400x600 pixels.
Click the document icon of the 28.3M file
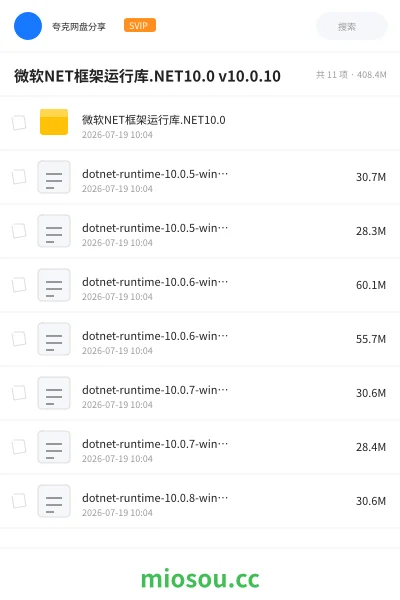tap(54, 231)
